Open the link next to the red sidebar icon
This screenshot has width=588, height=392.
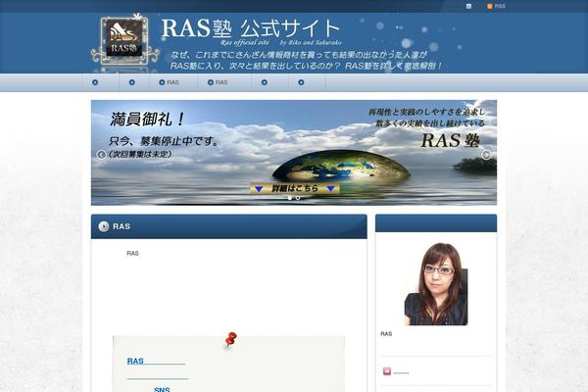point(401,372)
